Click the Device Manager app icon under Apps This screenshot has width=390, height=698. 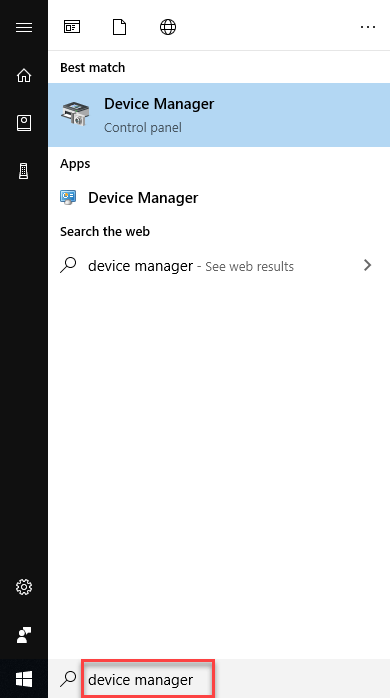(x=68, y=197)
